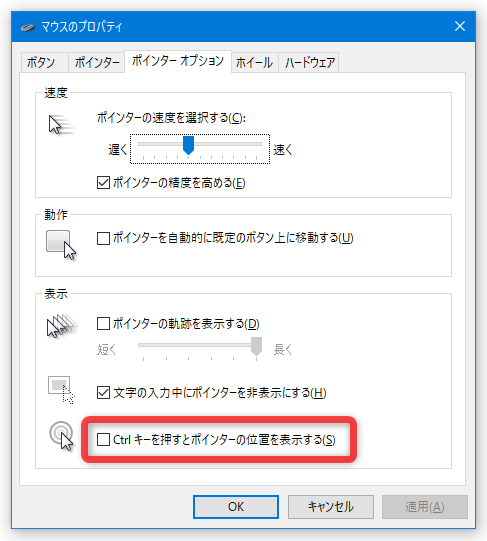Open the ハードウェア tab

pyautogui.click(x=310, y=62)
